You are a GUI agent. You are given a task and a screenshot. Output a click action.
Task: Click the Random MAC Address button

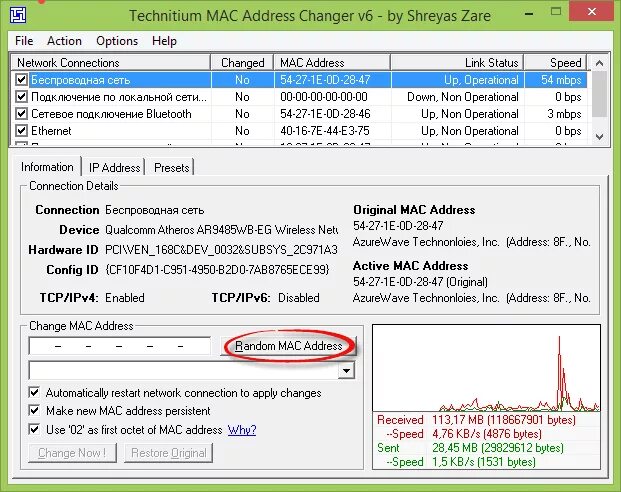288,346
